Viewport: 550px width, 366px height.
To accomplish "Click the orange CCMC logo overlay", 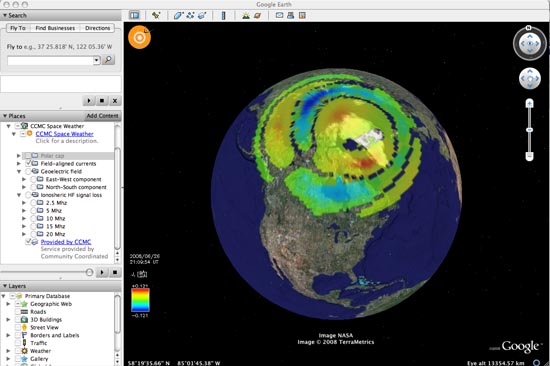I will click(x=140, y=37).
